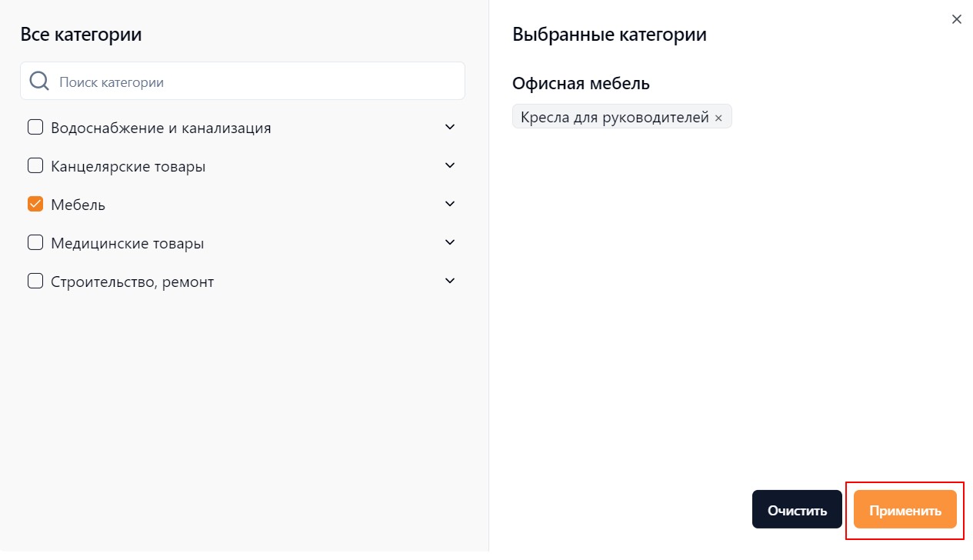The height and width of the screenshot is (560, 973).
Task: Select the Мебель category label
Action: pyautogui.click(x=78, y=205)
